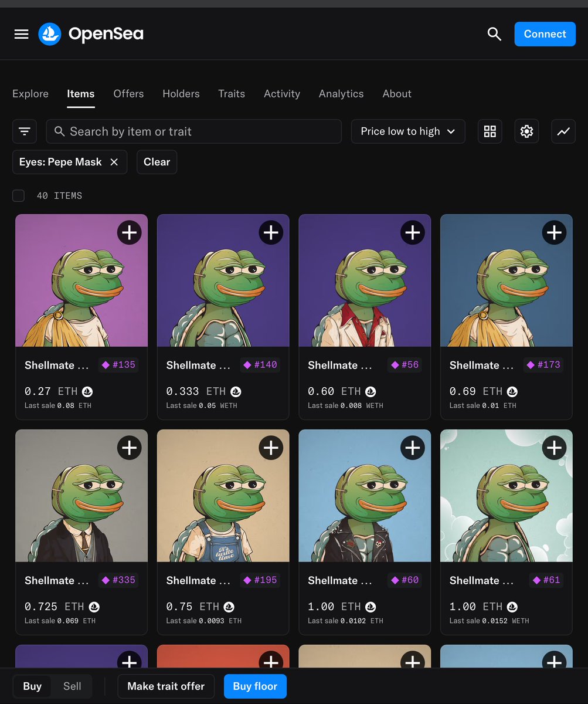Focus the Search by item or trait field
This screenshot has width=588, height=704.
click(194, 131)
